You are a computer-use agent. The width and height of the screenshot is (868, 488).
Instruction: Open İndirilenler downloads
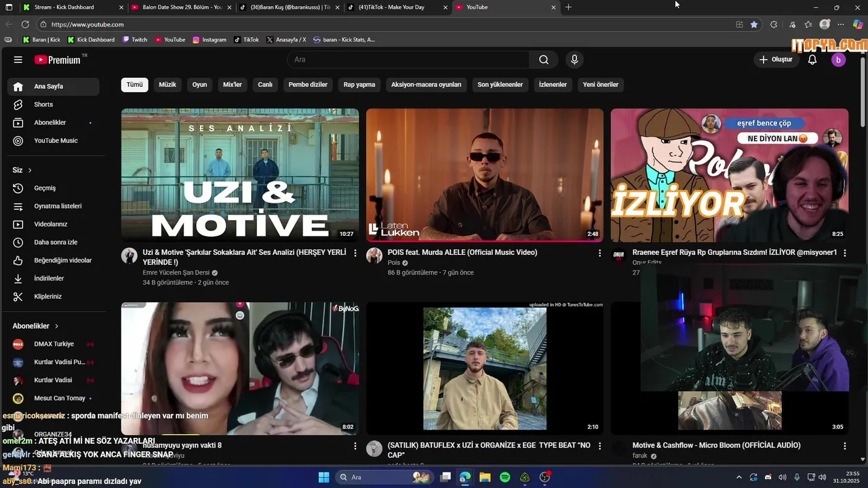[x=54, y=279]
